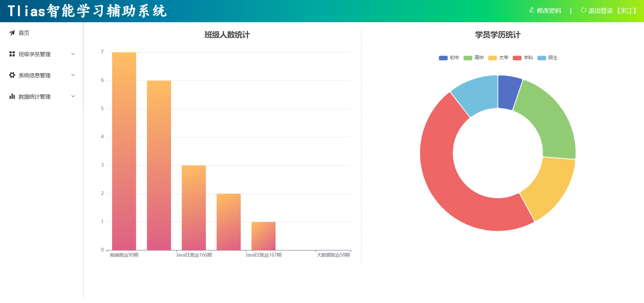Expand the 系统信息管理 chevron
Image resolution: width=644 pixels, height=303 pixels.
pos(73,75)
